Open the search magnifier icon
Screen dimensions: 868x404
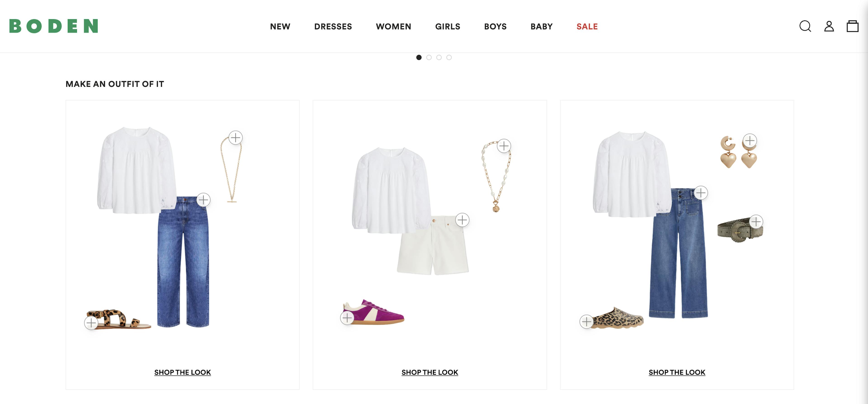pyautogui.click(x=805, y=26)
